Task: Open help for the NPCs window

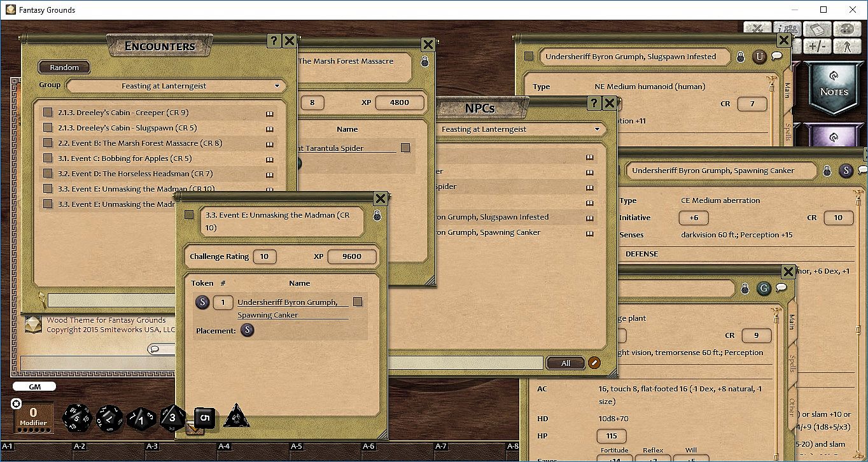Action: pos(594,103)
